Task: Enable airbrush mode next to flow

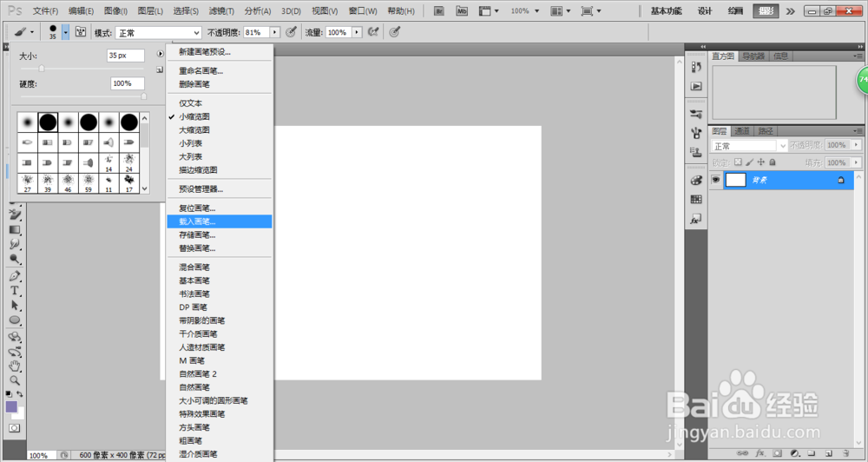Action: 373,32
